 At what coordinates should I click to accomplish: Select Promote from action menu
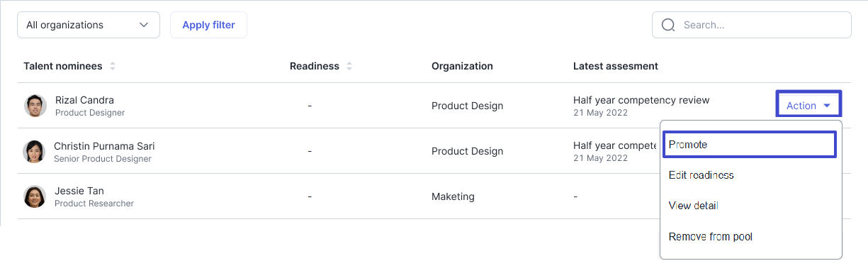(x=750, y=145)
